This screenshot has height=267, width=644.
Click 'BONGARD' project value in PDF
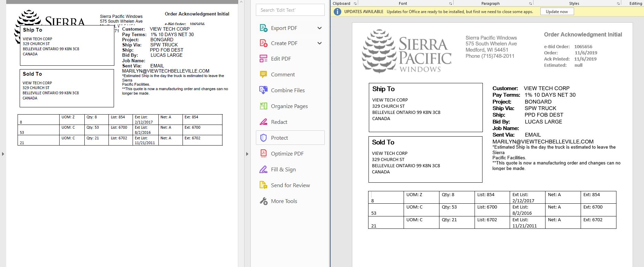162,40
